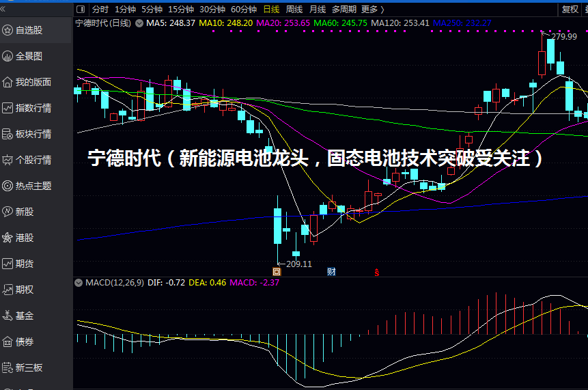The image size is (588, 390).
Task: Click the magenta MA20: 253.65 label
Action: [x=283, y=23]
